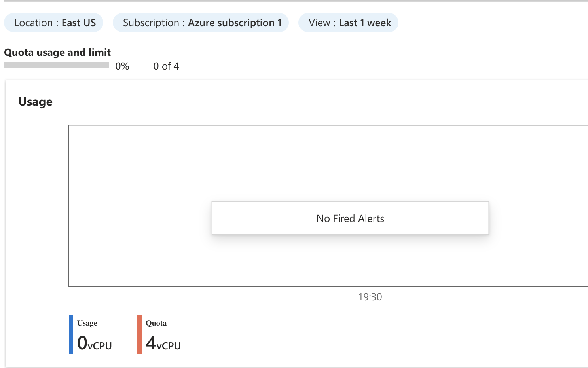Toggle the Usage legend label

pyautogui.click(x=87, y=323)
